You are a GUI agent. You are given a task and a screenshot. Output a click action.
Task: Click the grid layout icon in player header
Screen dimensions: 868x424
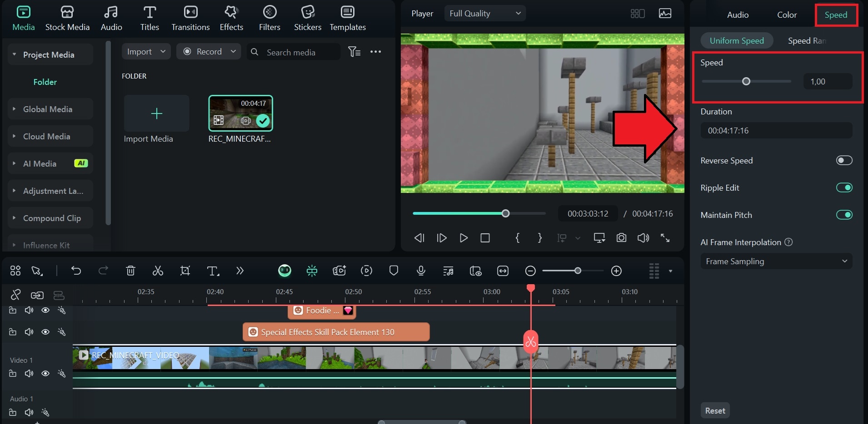[638, 14]
